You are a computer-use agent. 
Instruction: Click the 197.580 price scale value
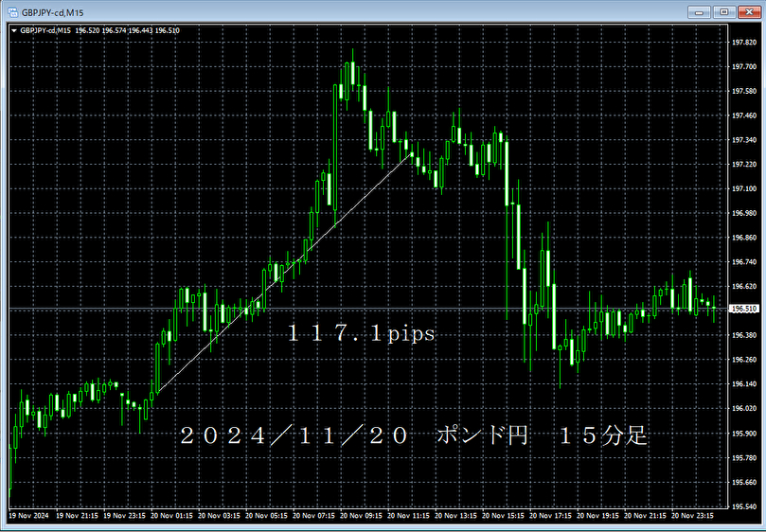744,92
